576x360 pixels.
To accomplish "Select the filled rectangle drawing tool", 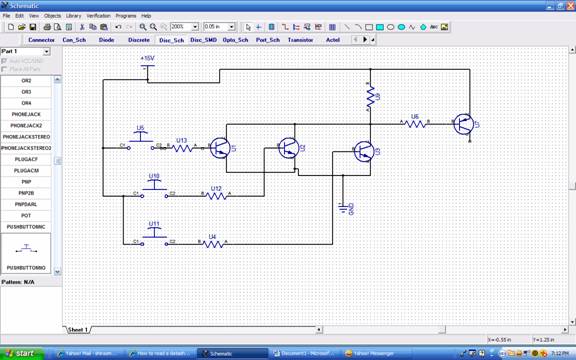I will point(380,27).
